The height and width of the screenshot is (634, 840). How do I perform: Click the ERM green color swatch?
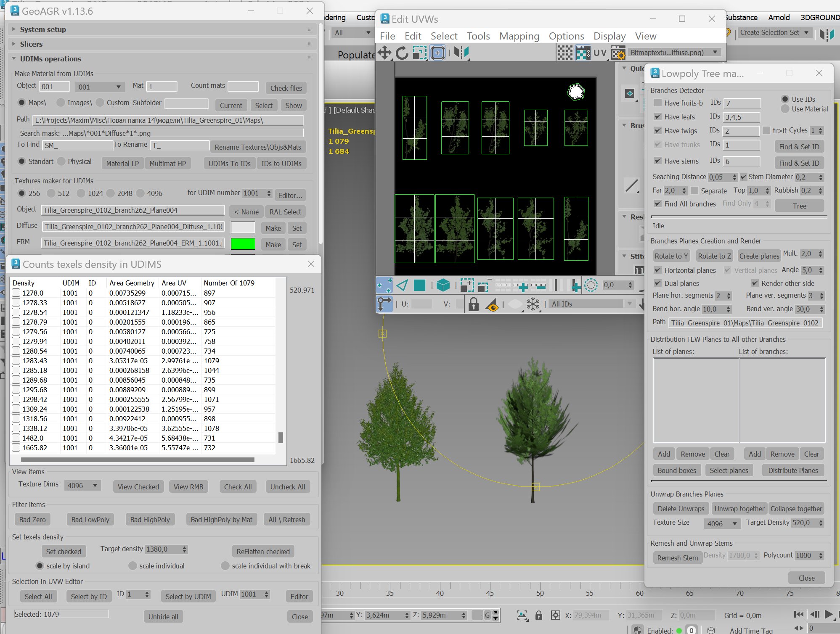(243, 244)
